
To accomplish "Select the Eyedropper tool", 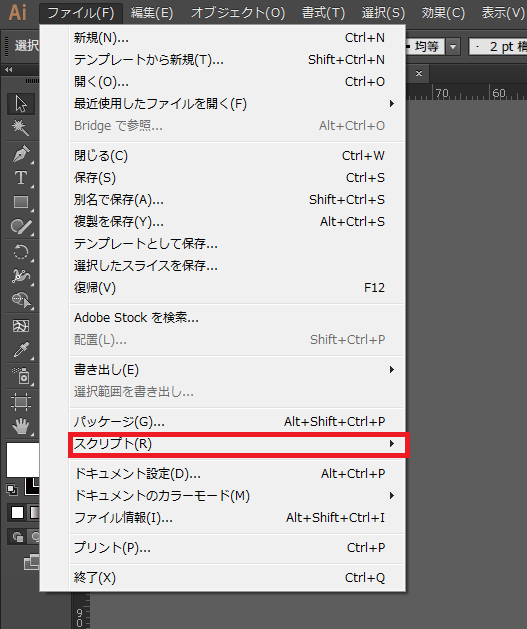I will (21, 350).
